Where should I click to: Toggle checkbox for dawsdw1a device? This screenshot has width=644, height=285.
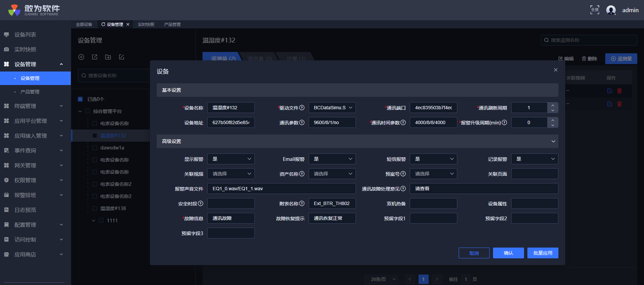(95, 148)
